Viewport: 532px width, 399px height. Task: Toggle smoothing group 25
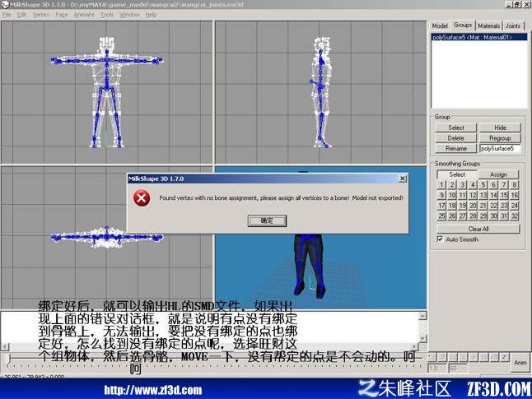(x=441, y=216)
